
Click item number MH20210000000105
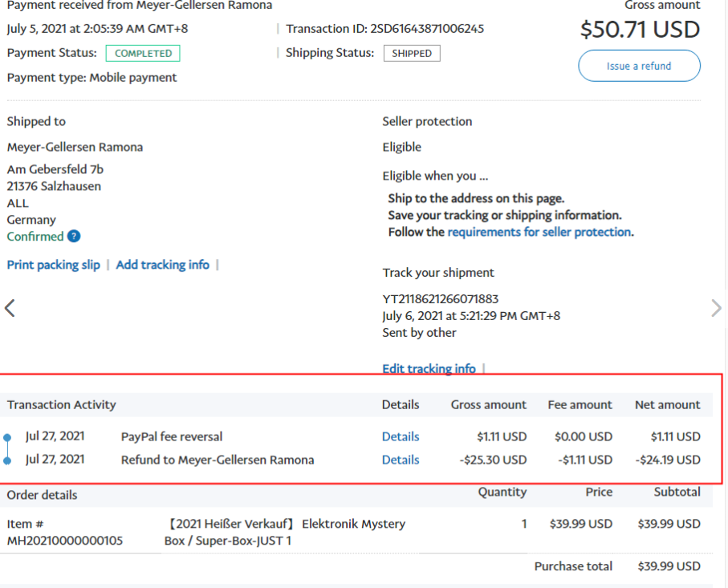(x=65, y=541)
